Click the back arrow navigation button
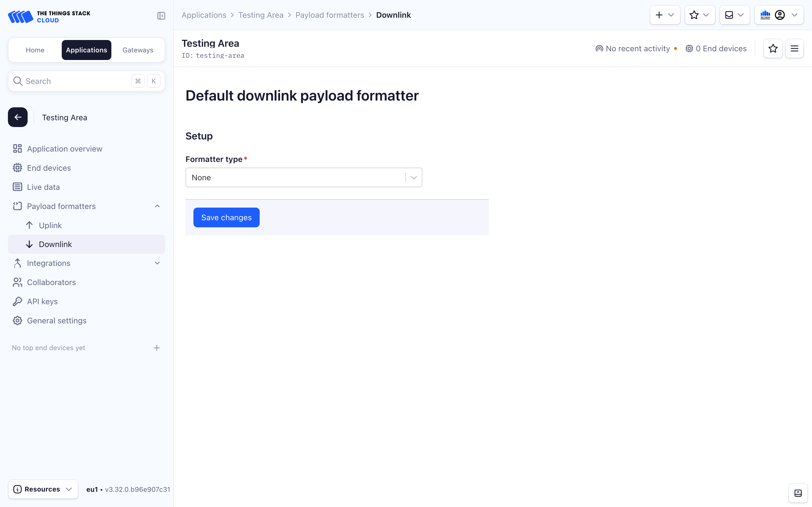The height and width of the screenshot is (507, 812). pyautogui.click(x=17, y=117)
